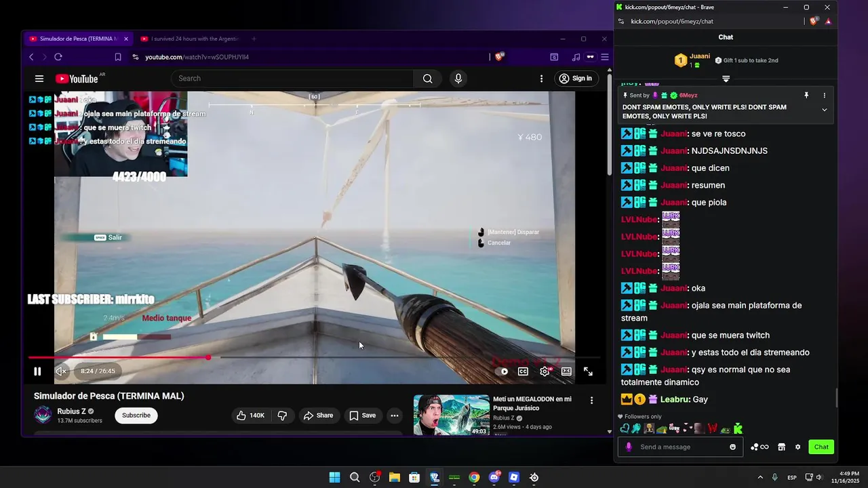Unmute the video with the speaker icon
Viewport: 868px width, 488px height.
(x=61, y=371)
